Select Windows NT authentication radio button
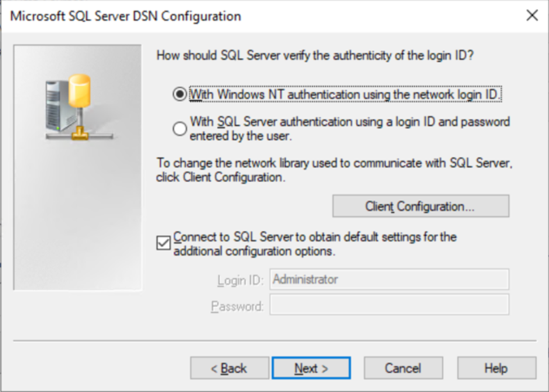The width and height of the screenshot is (549, 392). [179, 95]
